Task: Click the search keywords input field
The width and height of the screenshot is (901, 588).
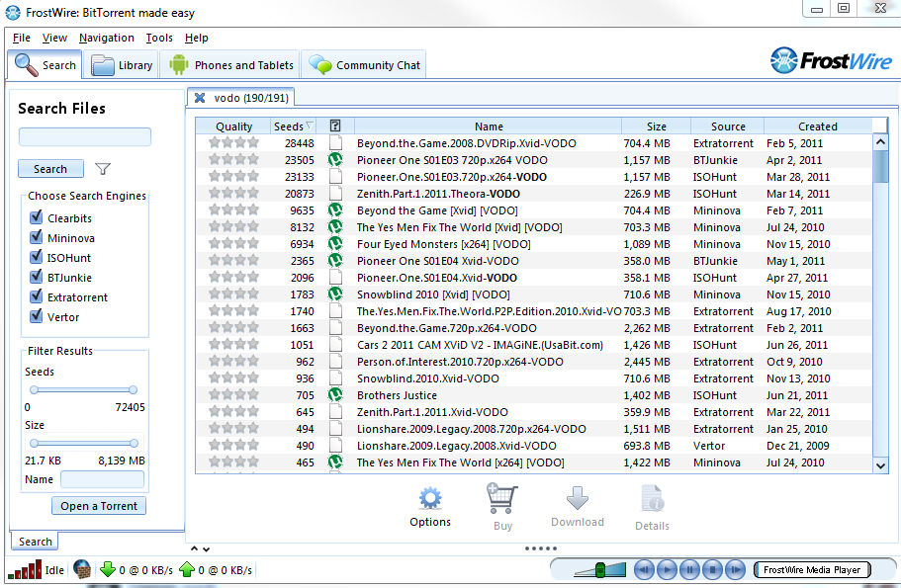Action: pyautogui.click(x=85, y=136)
